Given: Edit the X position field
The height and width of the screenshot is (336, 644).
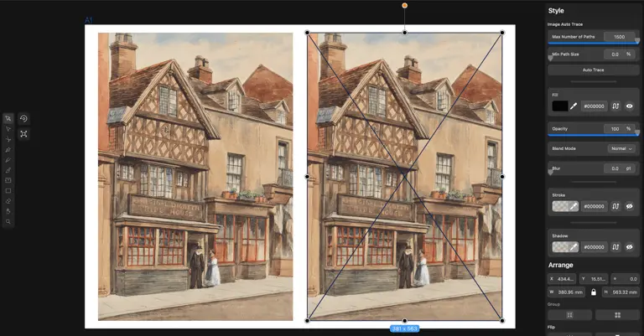Looking at the screenshot, I should pos(562,279).
